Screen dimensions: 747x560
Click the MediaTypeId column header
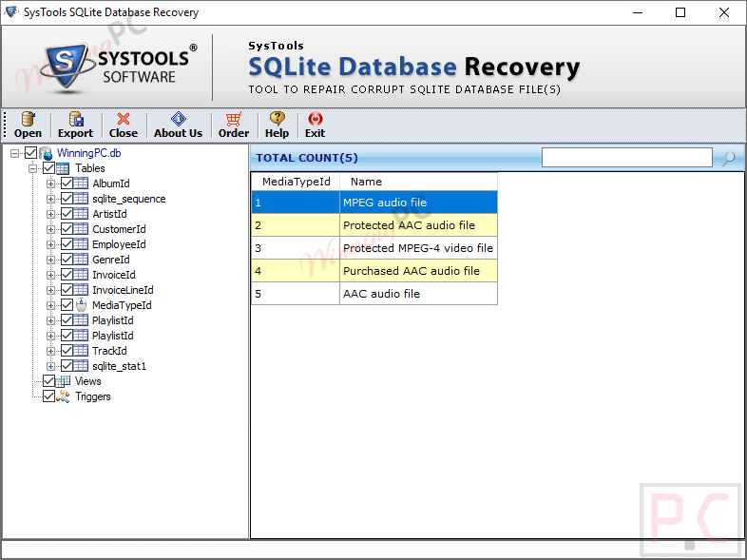click(x=296, y=182)
